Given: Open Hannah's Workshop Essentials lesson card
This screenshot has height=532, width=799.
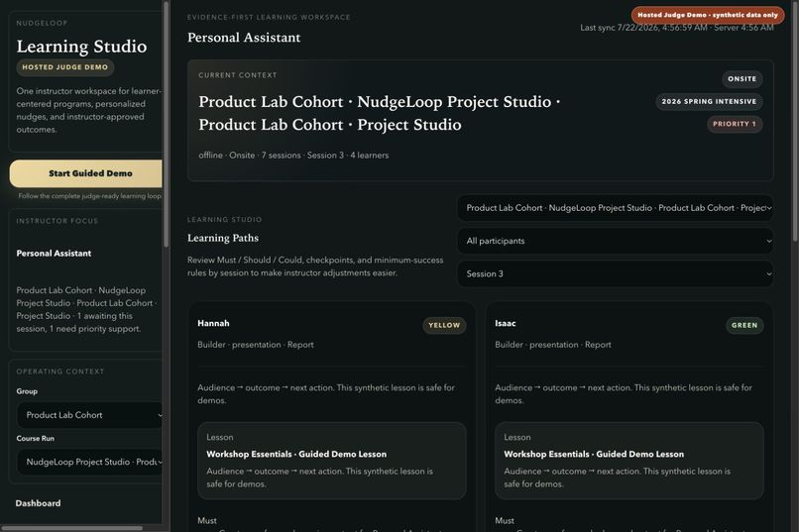Looking at the screenshot, I should click(332, 461).
